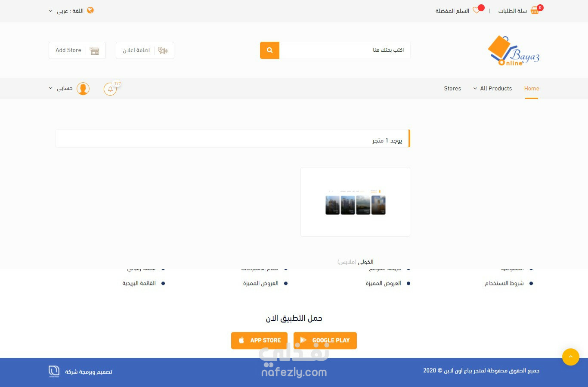Click the search field اكتب بحثك هنا
Image resolution: width=588 pixels, height=387 pixels.
[345, 50]
